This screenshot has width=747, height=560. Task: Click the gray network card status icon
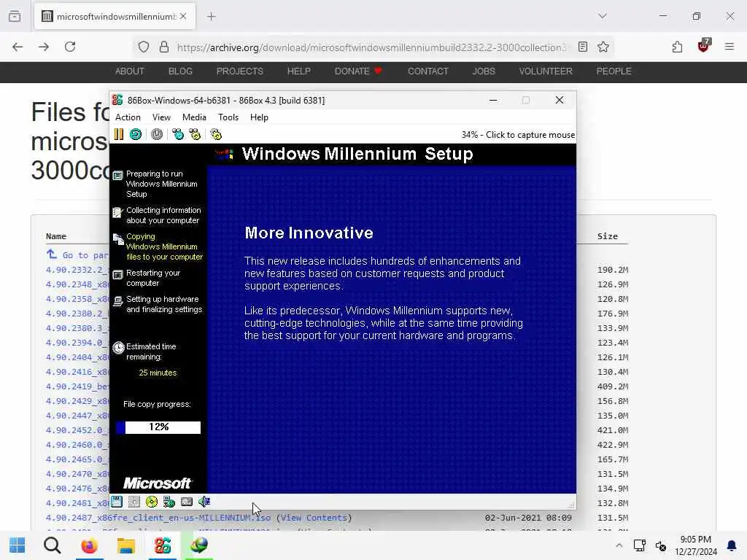(x=187, y=502)
